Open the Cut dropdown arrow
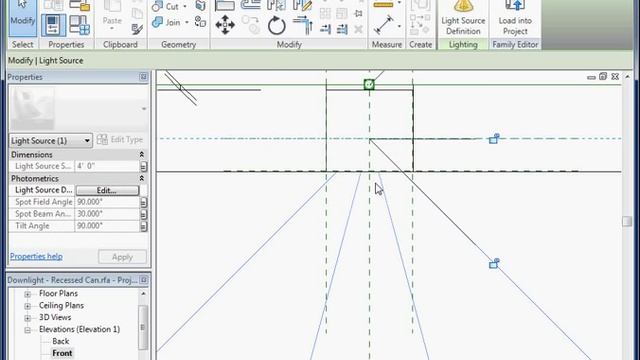This screenshot has width=640, height=360. pos(185,7)
